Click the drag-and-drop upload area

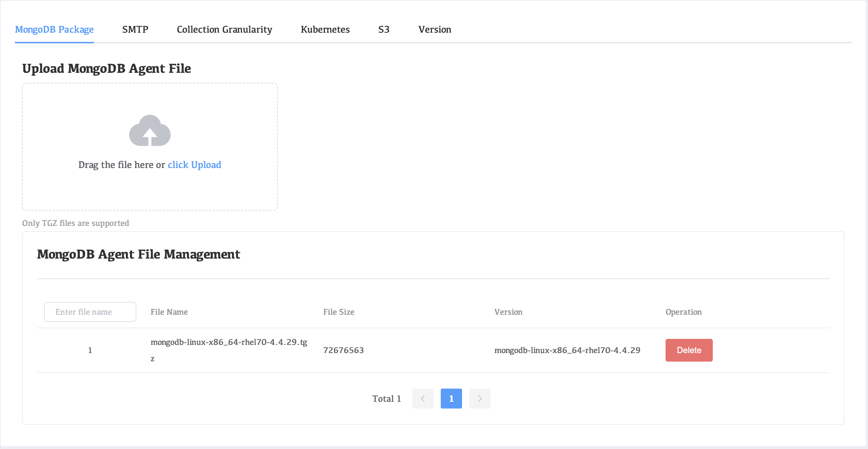(x=150, y=147)
